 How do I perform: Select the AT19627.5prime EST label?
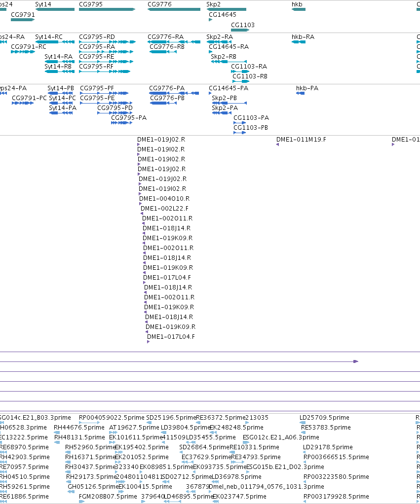tap(134, 428)
